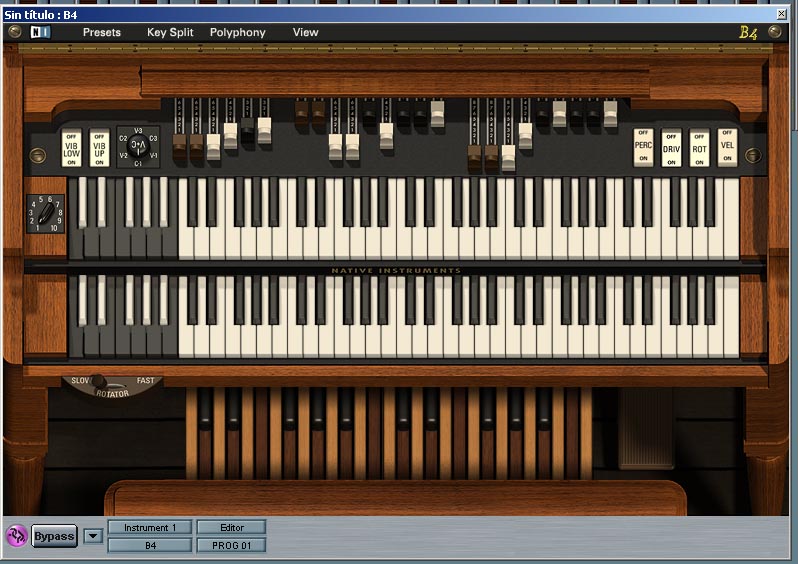Click the black drawbar in the left group
Image resolution: width=798 pixels, height=564 pixels.
click(247, 129)
